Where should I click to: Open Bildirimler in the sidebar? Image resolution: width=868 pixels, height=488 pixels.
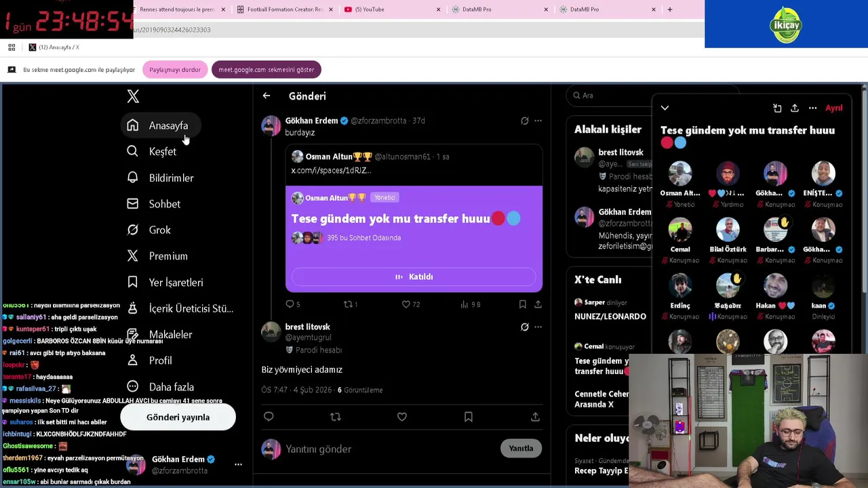[x=161, y=178]
